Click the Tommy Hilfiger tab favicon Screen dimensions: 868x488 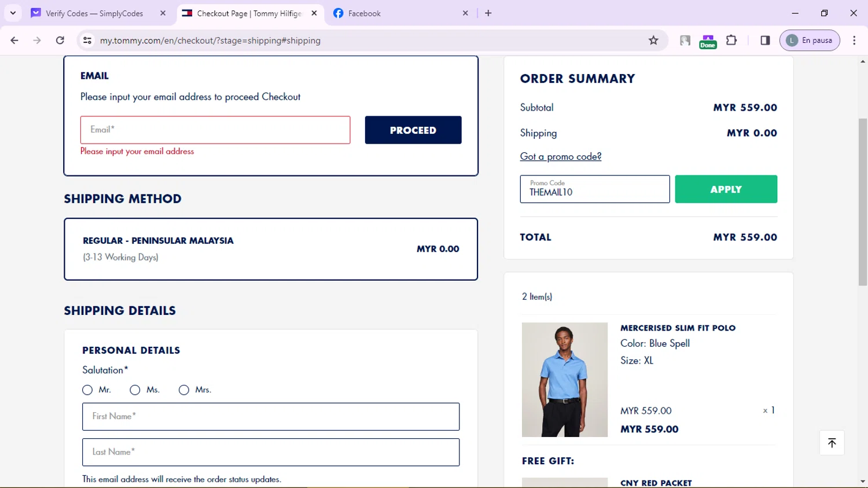tap(187, 13)
